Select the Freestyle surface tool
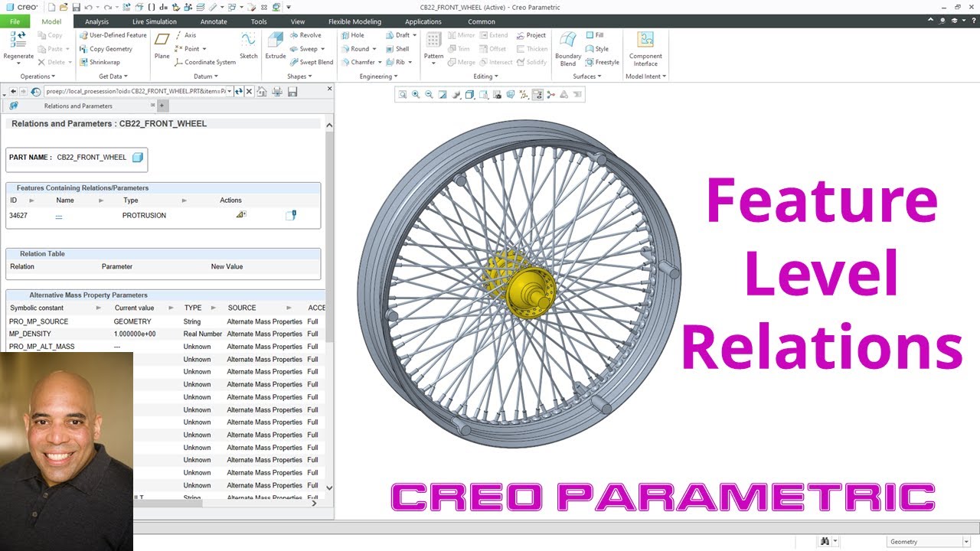 tap(602, 63)
